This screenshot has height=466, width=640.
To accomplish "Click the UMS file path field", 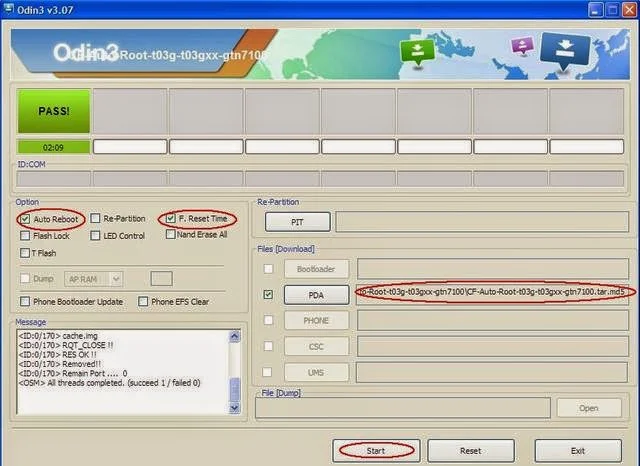I will click(491, 372).
